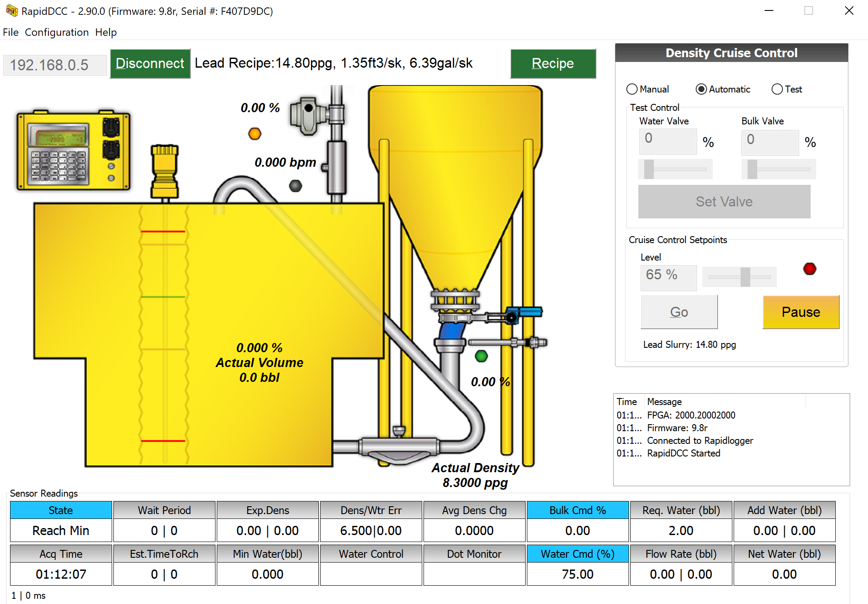Screen dimensions: 868x604
Task: Click the yellow level sensor on tank
Action: pos(164,172)
